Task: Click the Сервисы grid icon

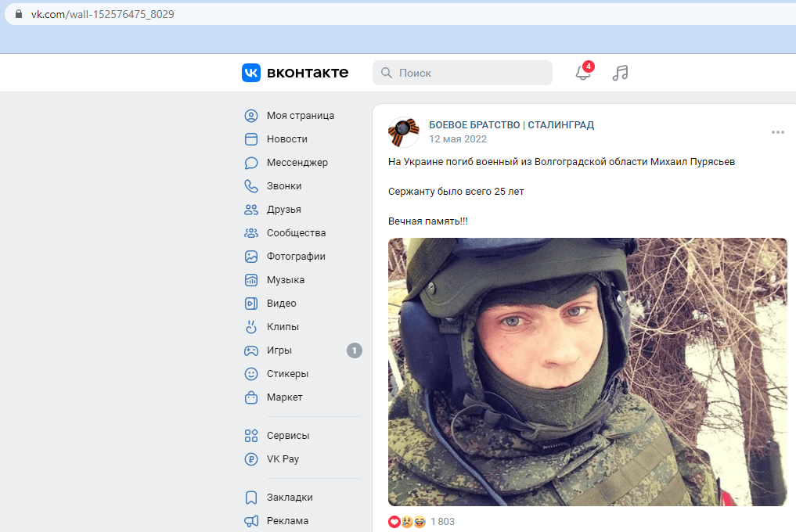Action: pyautogui.click(x=251, y=436)
